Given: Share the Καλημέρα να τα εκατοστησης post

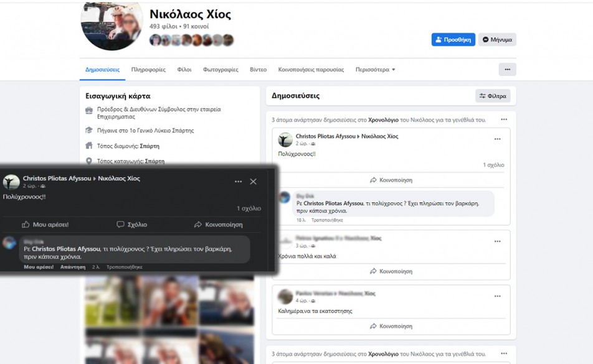Looking at the screenshot, I should tap(391, 326).
